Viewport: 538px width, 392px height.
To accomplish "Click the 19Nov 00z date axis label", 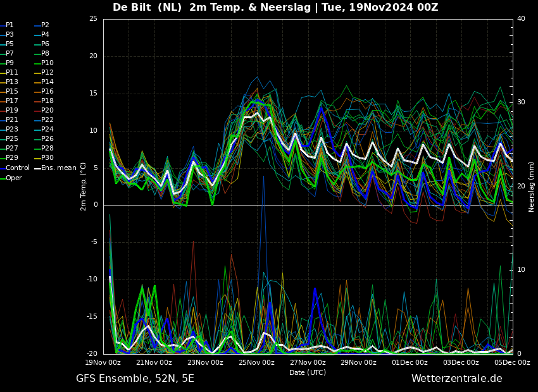I will tap(103, 362).
